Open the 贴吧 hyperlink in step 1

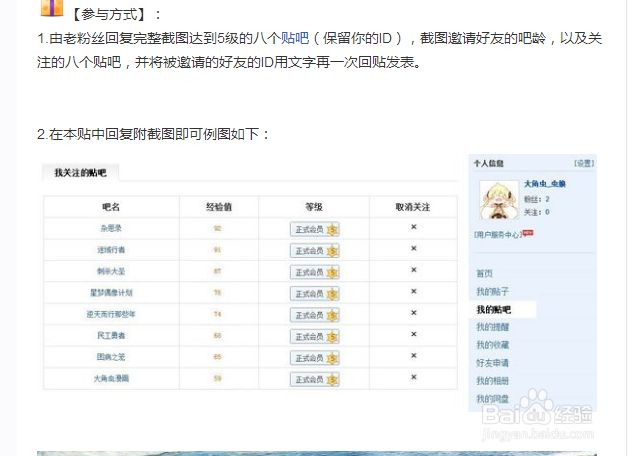(x=295, y=38)
